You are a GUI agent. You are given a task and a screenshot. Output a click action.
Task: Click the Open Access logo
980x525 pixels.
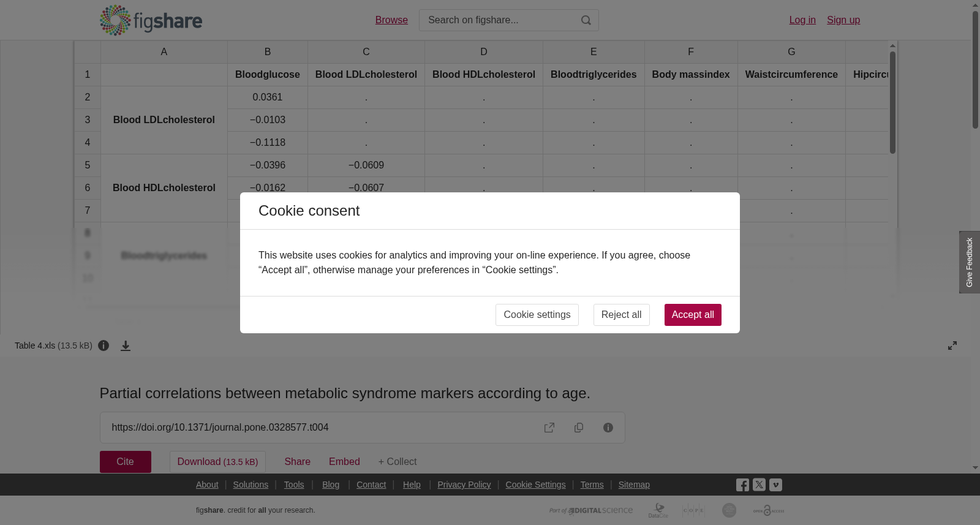click(x=769, y=510)
